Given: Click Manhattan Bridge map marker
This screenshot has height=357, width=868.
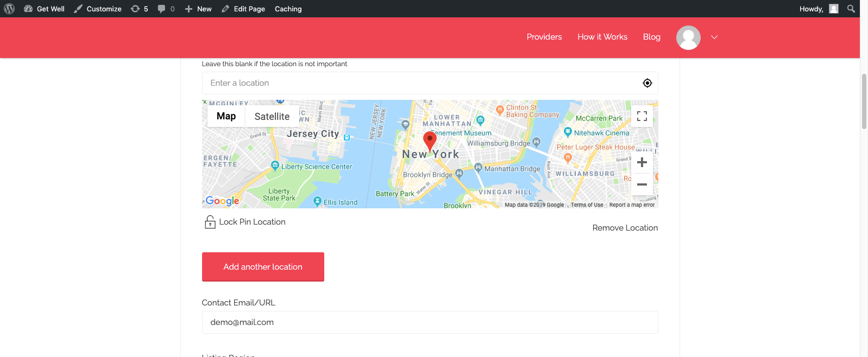Looking at the screenshot, I should (478, 167).
